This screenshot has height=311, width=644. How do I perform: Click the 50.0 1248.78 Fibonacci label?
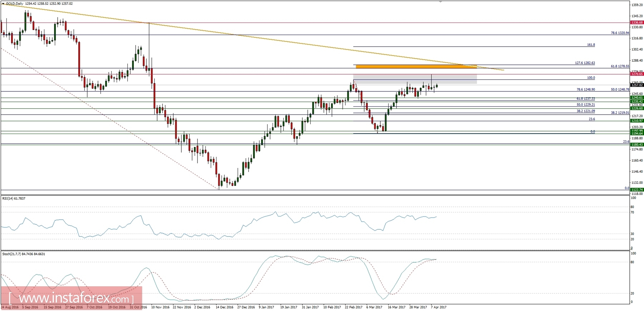pos(620,90)
